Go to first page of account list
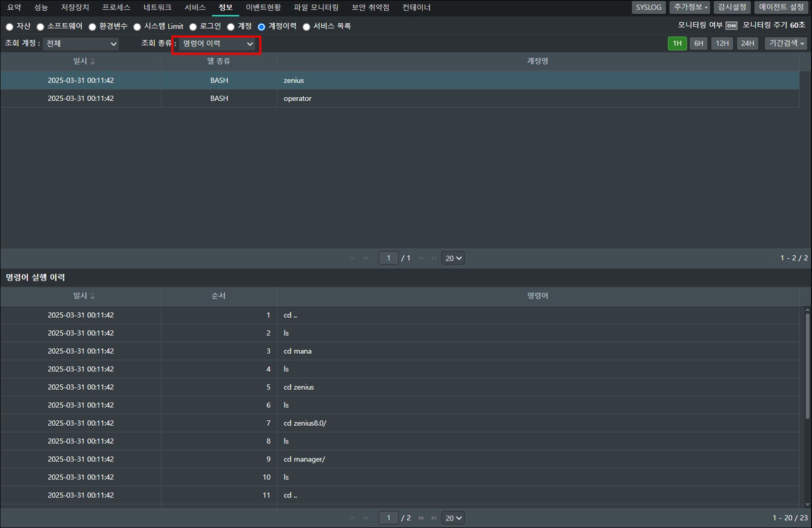The image size is (812, 528). [352, 258]
